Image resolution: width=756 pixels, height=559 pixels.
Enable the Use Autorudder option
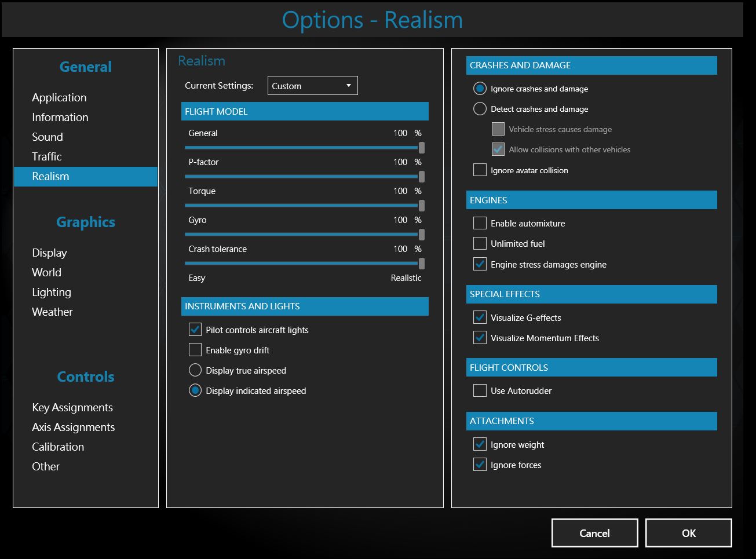(x=480, y=390)
